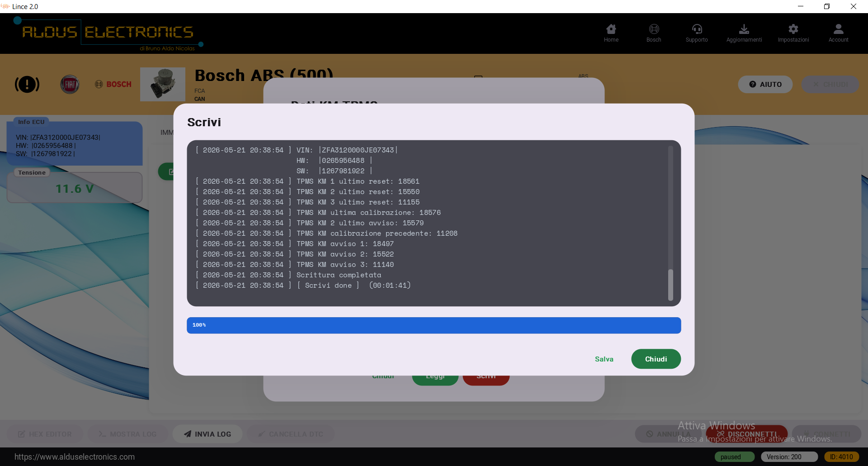Click the VIN line in the log

tap(297, 150)
